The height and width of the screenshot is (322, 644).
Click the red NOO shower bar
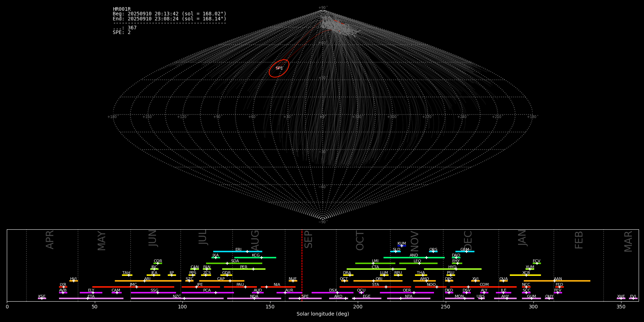click(431, 287)
